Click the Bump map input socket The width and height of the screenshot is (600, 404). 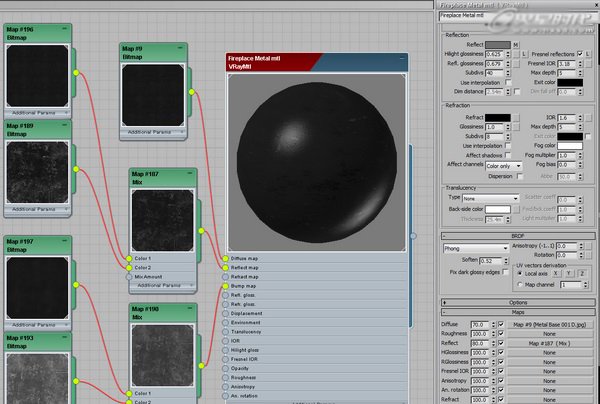click(225, 286)
